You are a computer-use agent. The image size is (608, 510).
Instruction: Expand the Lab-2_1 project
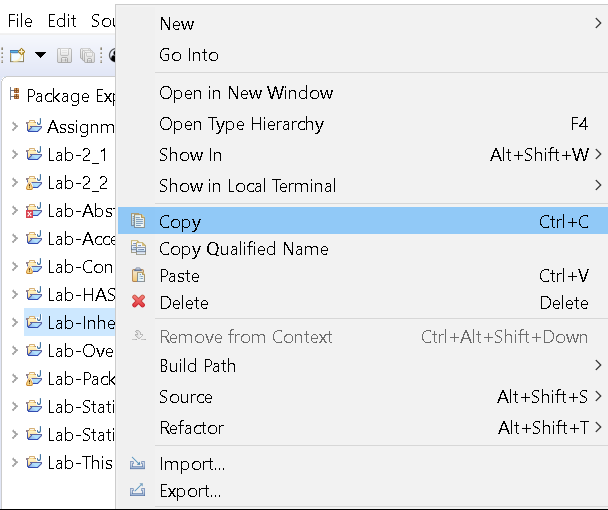tap(14, 154)
